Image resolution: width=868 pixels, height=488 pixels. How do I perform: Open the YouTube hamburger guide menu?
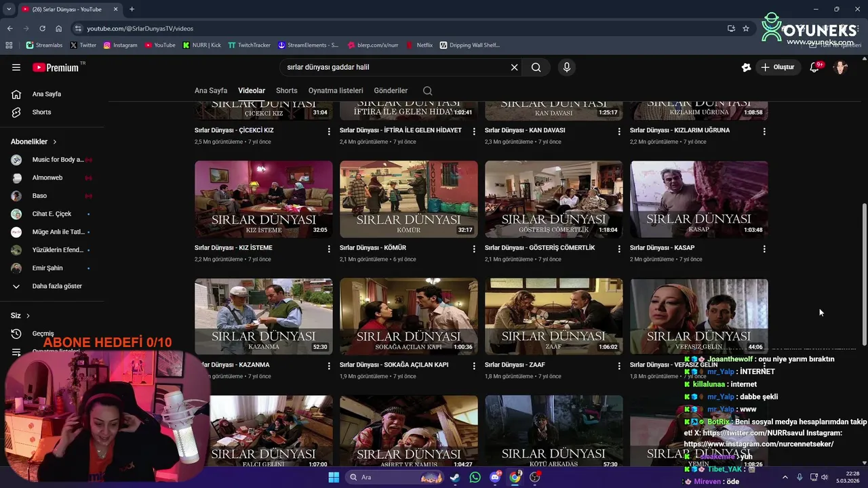(x=16, y=67)
